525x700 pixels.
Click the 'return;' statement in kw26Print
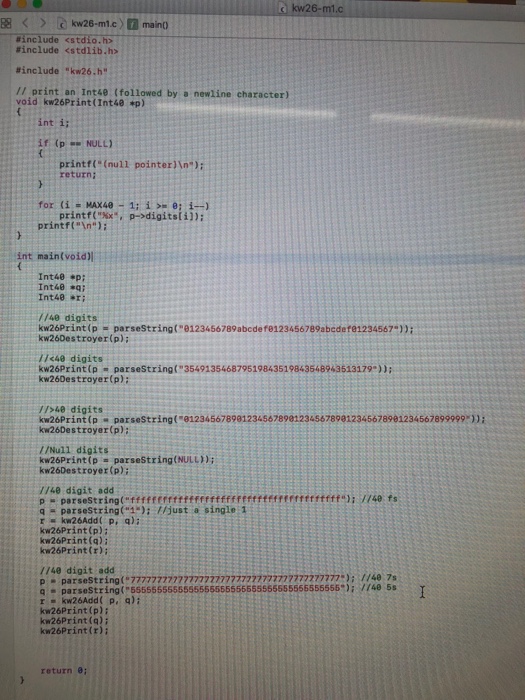78,175
